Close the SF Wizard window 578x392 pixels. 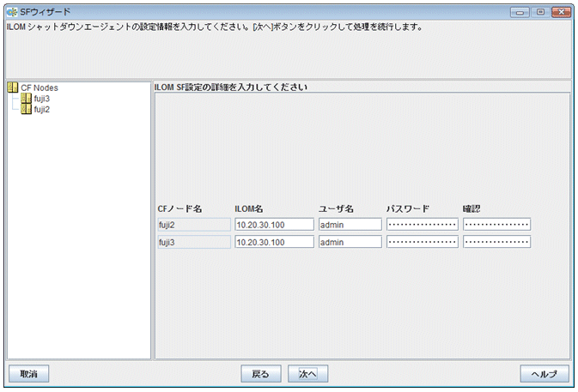561,12
